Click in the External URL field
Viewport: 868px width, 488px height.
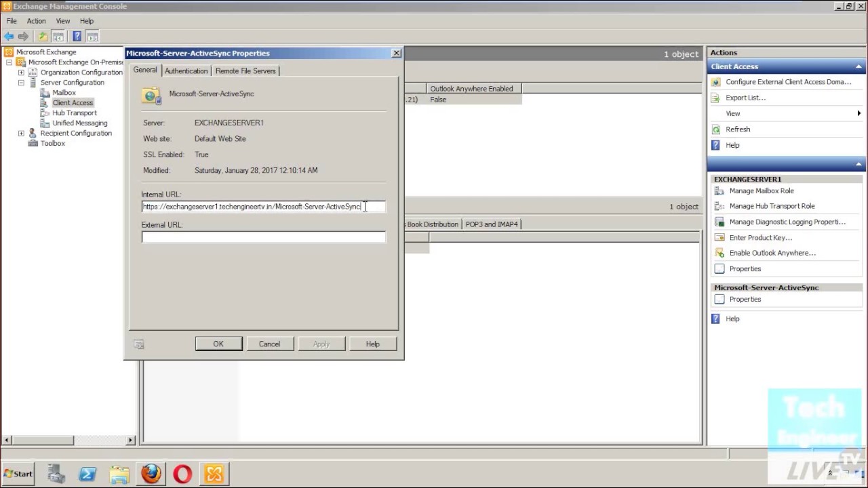pyautogui.click(x=263, y=237)
